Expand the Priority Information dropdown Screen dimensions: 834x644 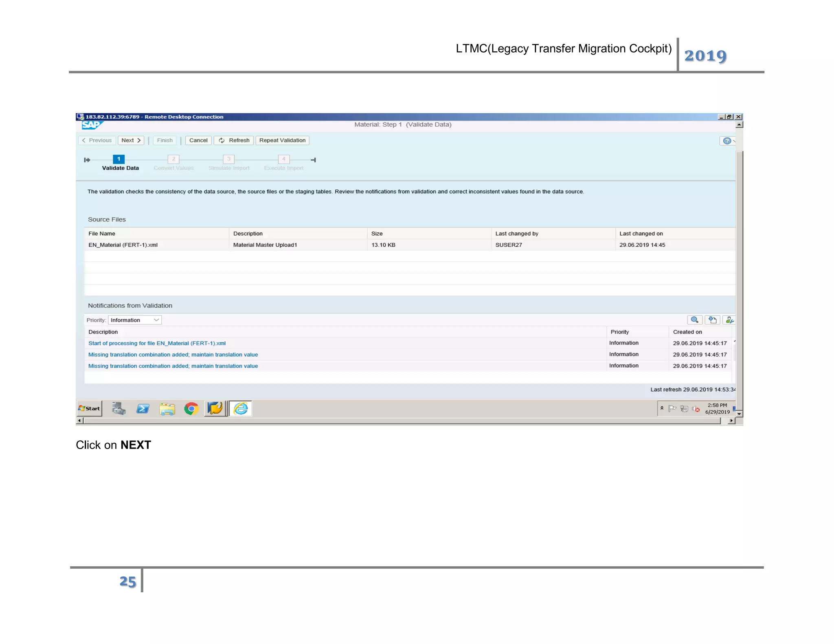click(156, 320)
